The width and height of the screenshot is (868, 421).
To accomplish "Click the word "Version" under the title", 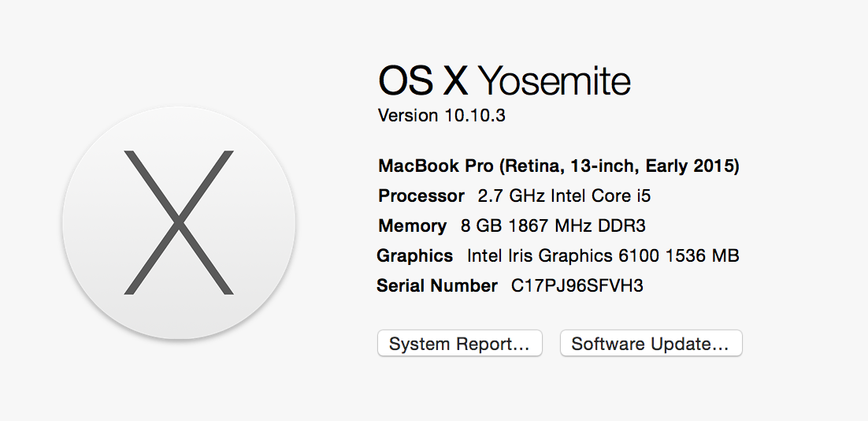I will 408,115.
